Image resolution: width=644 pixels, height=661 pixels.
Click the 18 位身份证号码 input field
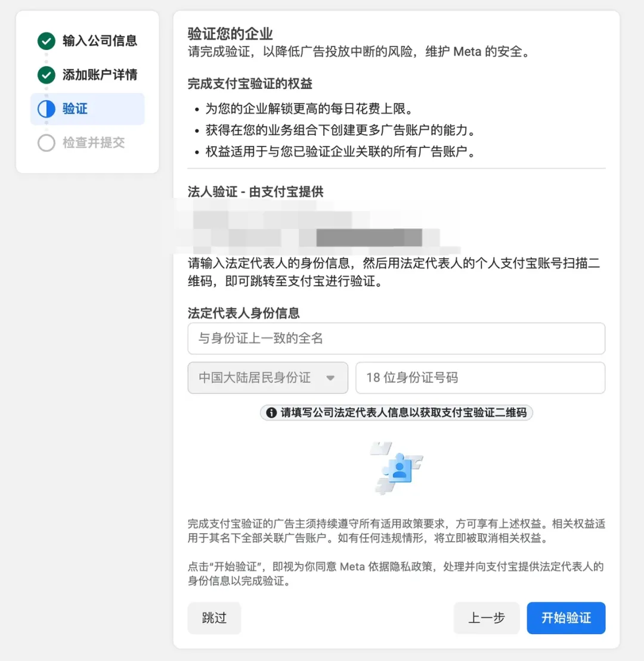480,378
